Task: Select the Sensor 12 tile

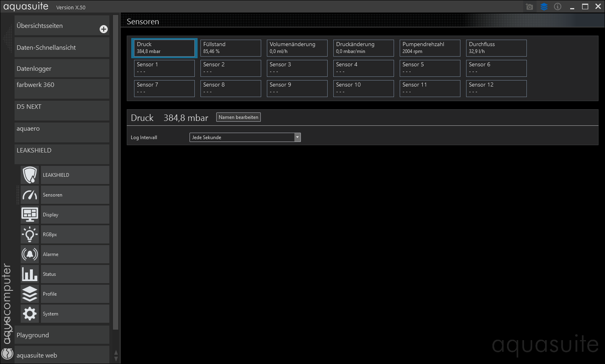Action: 496,89
